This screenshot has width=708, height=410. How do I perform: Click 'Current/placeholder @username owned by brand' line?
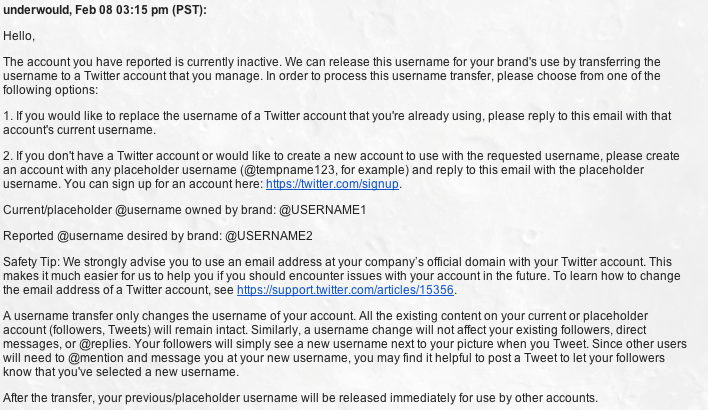(139, 210)
